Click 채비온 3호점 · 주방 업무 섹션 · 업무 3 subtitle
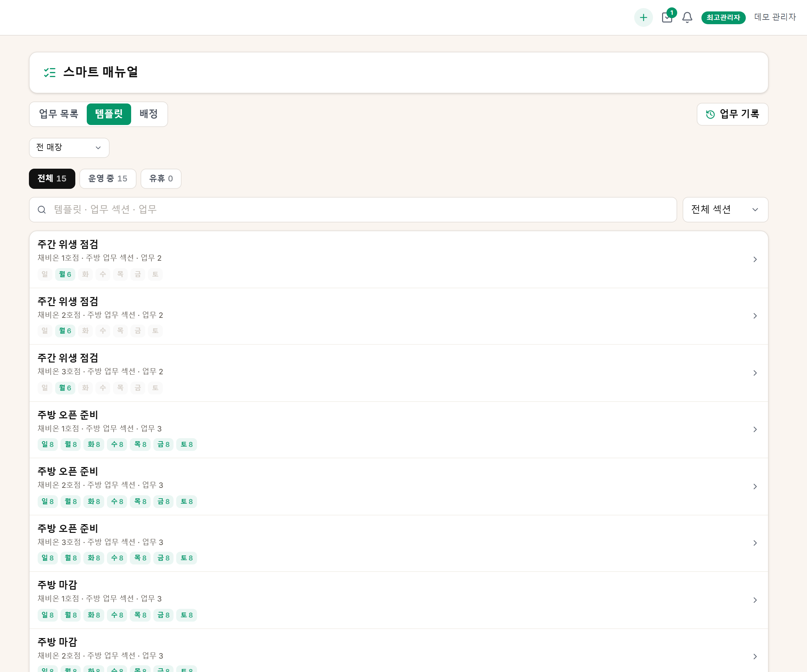Image resolution: width=807 pixels, height=672 pixels. coord(100,542)
